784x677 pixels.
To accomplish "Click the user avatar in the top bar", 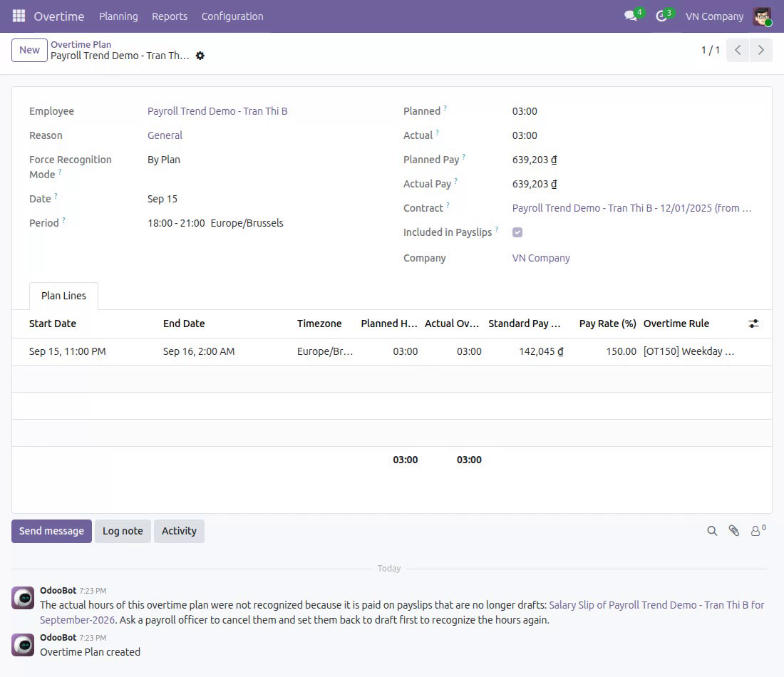I will click(762, 16).
